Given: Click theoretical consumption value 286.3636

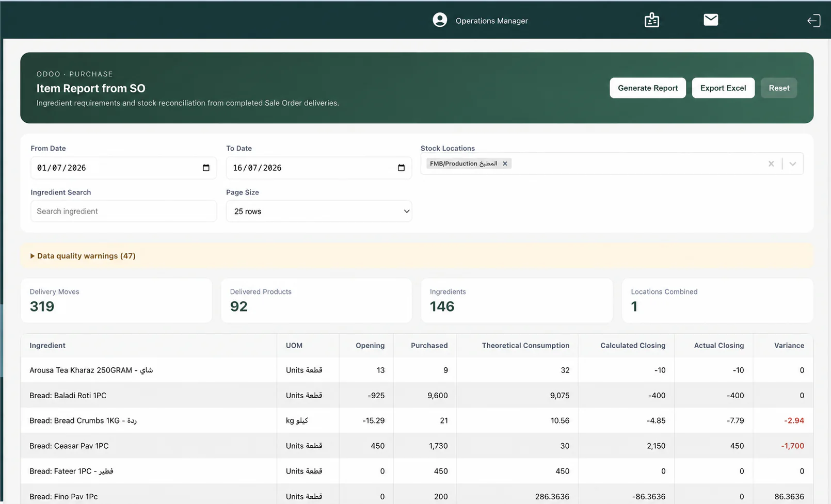Looking at the screenshot, I should [552, 496].
